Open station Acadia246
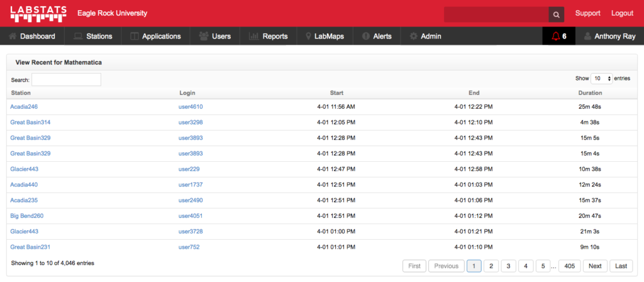The height and width of the screenshot is (282, 644). pyautogui.click(x=24, y=106)
